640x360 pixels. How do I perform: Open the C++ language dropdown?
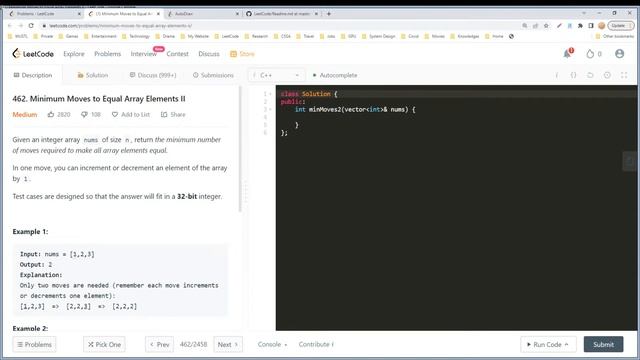pyautogui.click(x=276, y=75)
